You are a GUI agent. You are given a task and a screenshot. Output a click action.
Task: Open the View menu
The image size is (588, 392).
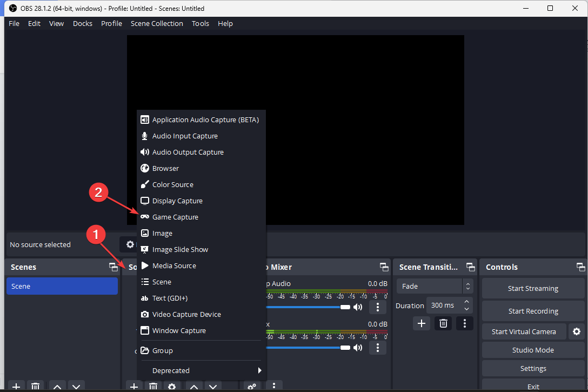pos(56,23)
